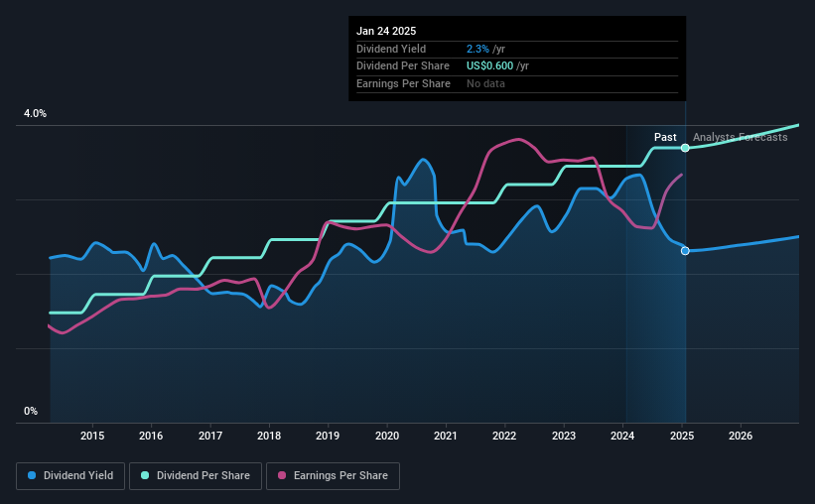
Task: Click the teal Dividend Per Share legend dot
Action: click(x=145, y=475)
